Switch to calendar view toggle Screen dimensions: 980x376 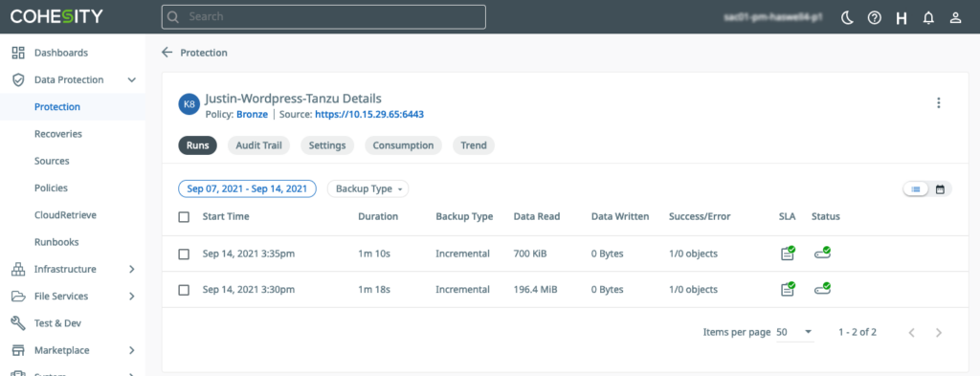coord(940,189)
